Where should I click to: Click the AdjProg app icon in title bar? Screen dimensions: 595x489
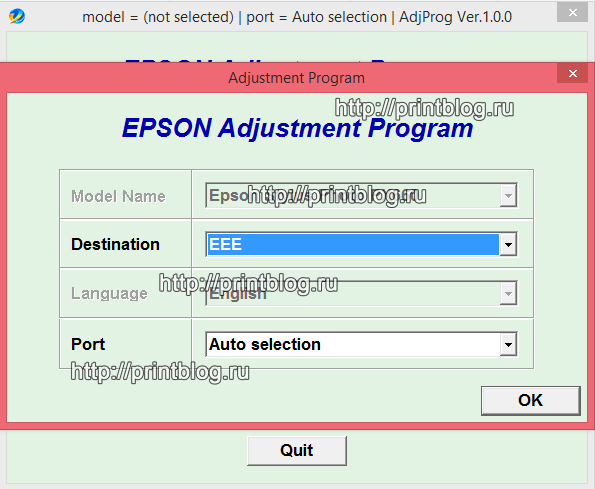(x=17, y=17)
